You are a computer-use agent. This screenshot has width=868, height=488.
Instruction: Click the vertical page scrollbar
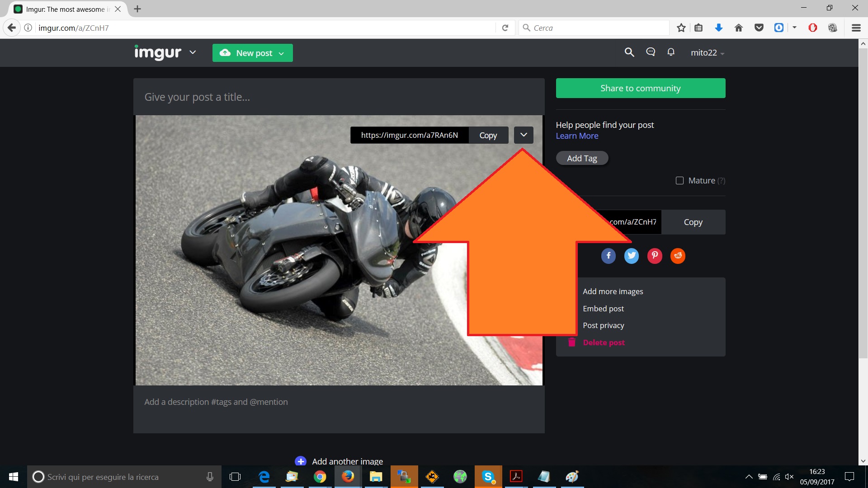[863, 203]
